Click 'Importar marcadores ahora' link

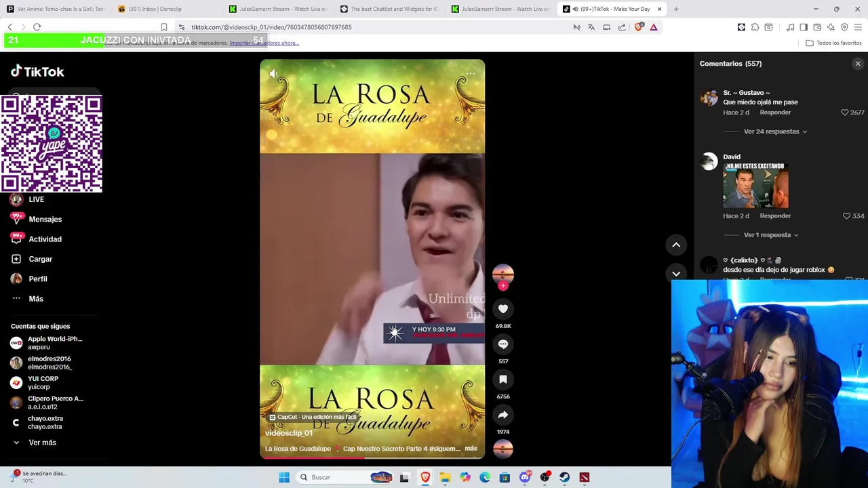click(x=264, y=43)
